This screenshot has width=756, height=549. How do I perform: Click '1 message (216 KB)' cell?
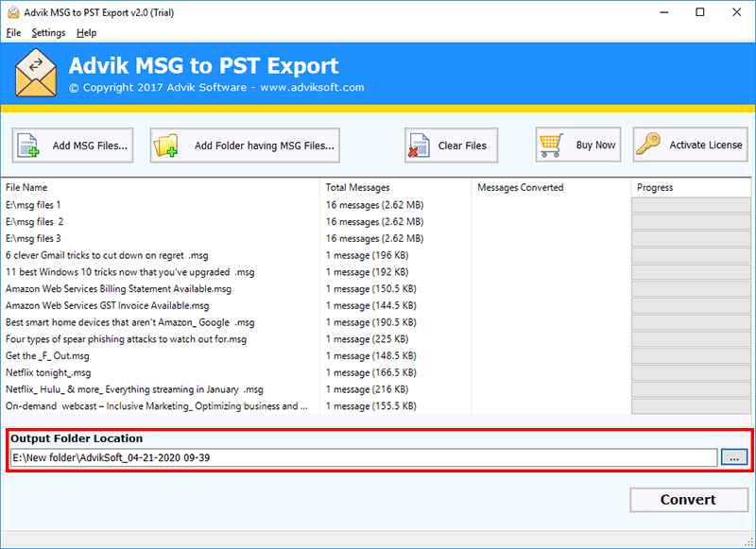pyautogui.click(x=367, y=389)
